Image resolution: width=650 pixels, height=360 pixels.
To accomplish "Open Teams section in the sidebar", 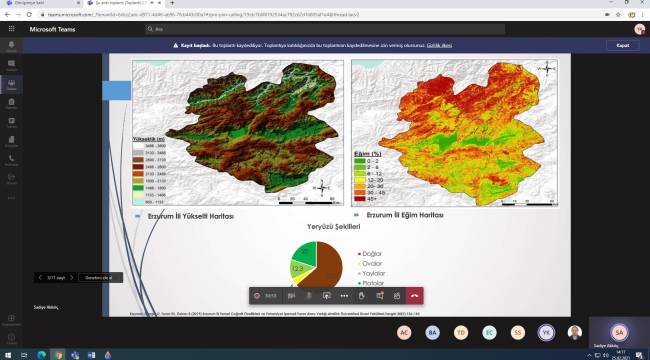I will (x=11, y=84).
